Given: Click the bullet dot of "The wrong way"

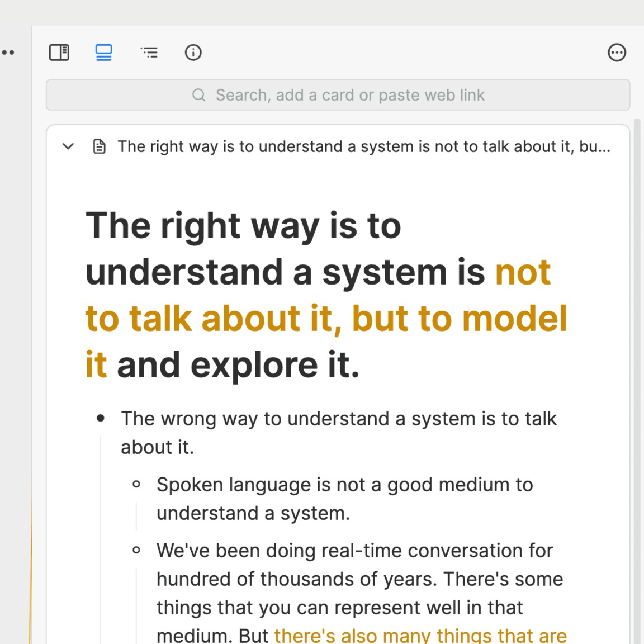Looking at the screenshot, I should (101, 418).
